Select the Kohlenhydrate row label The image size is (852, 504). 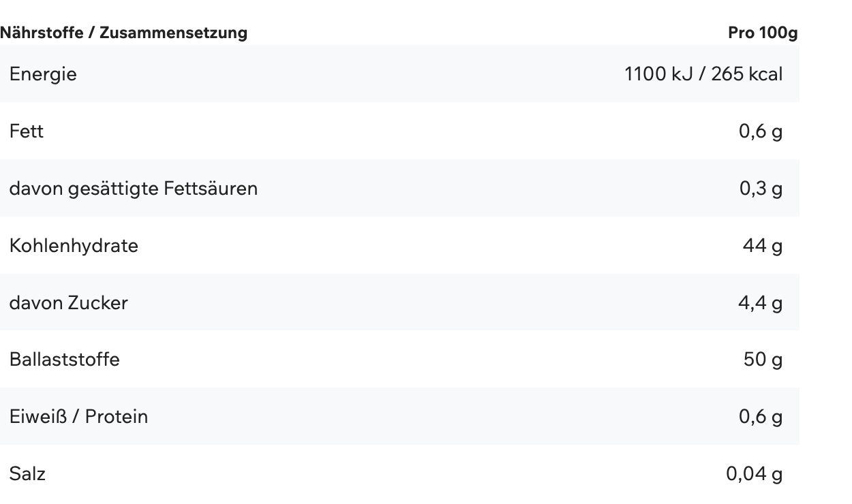[x=74, y=245]
